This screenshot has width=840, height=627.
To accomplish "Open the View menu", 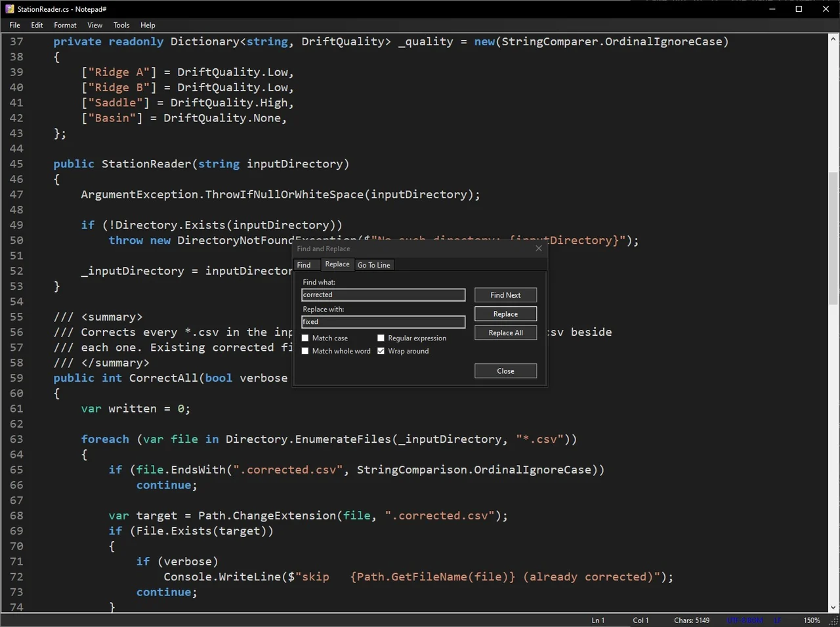I will pos(95,25).
